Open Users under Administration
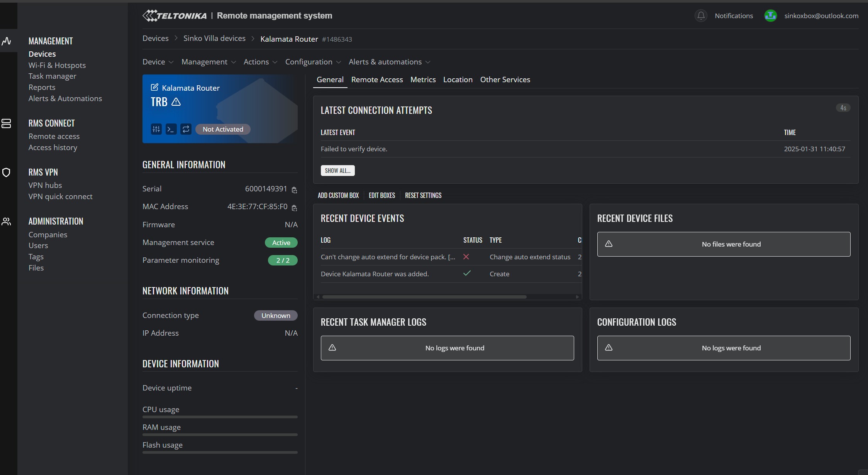This screenshot has height=475, width=868. click(38, 245)
